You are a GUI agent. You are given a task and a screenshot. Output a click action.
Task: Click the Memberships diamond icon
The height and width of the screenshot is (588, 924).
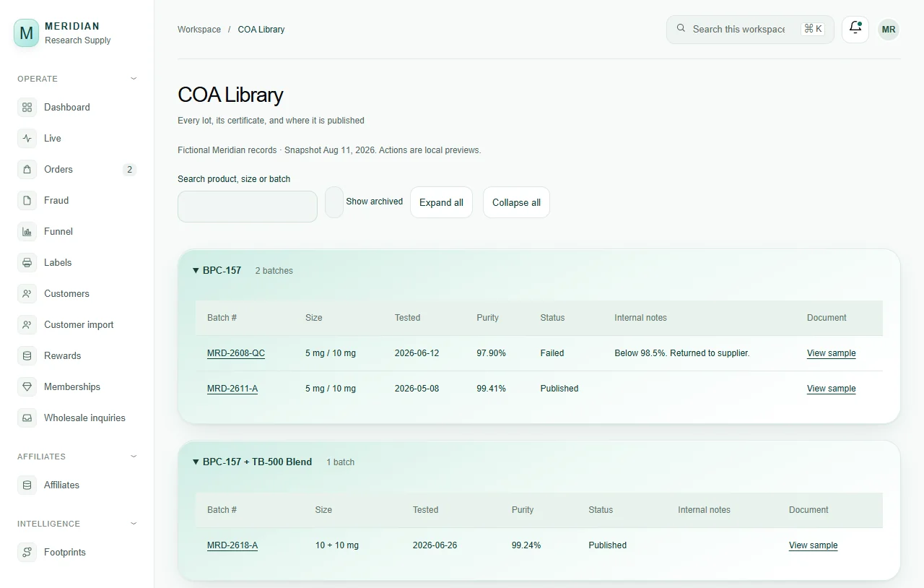click(x=27, y=386)
